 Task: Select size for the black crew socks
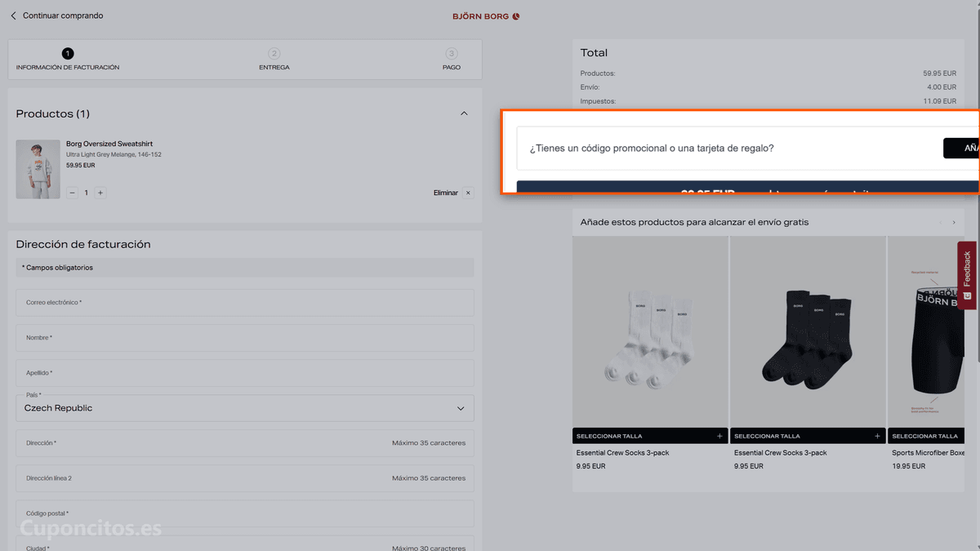coord(808,436)
